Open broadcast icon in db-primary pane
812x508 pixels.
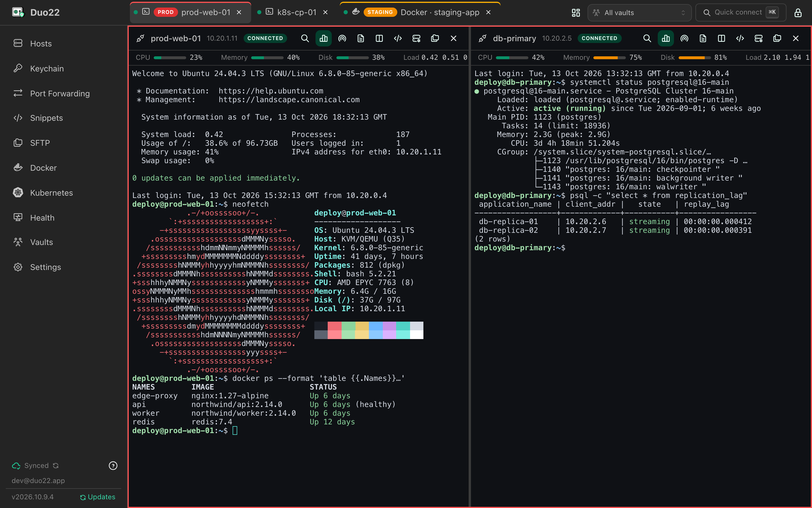[684, 38]
